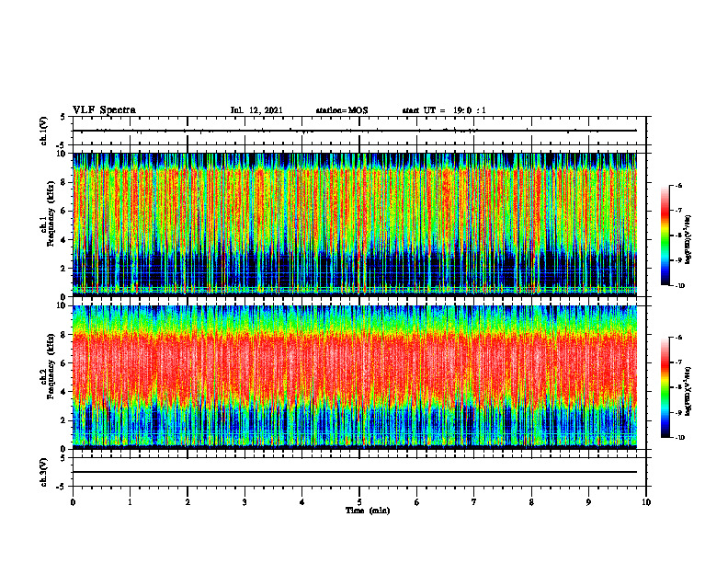Click the "-7" label on ch.1 colorbar
Image resolution: width=728 pixels, height=563 pixels.
tap(678, 211)
